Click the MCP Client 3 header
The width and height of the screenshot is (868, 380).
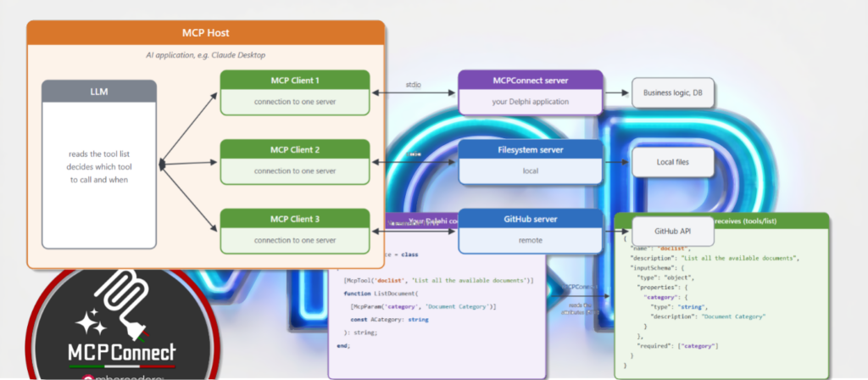[x=295, y=218]
